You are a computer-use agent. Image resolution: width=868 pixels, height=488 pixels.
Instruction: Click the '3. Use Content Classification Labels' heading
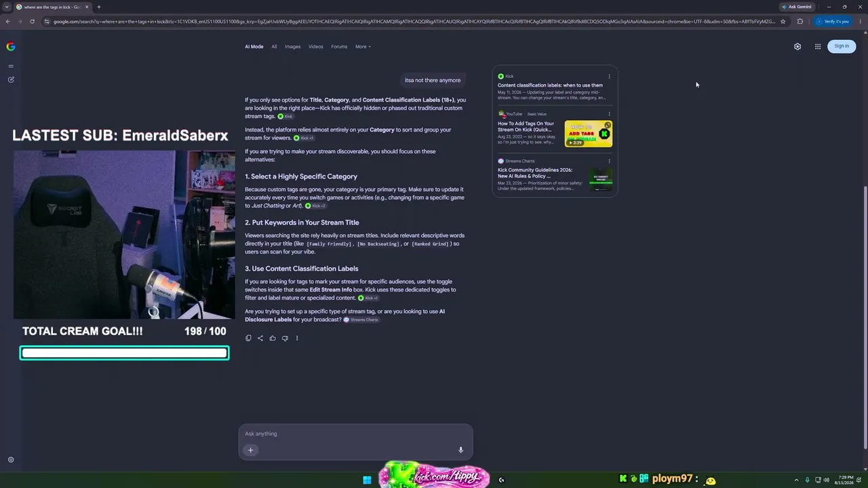pyautogui.click(x=302, y=268)
